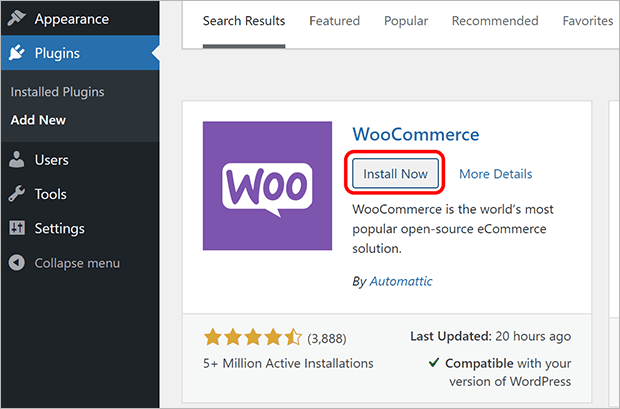Click the WooCommerce description text
Image resolution: width=620 pixels, height=409 pixels.
click(453, 229)
